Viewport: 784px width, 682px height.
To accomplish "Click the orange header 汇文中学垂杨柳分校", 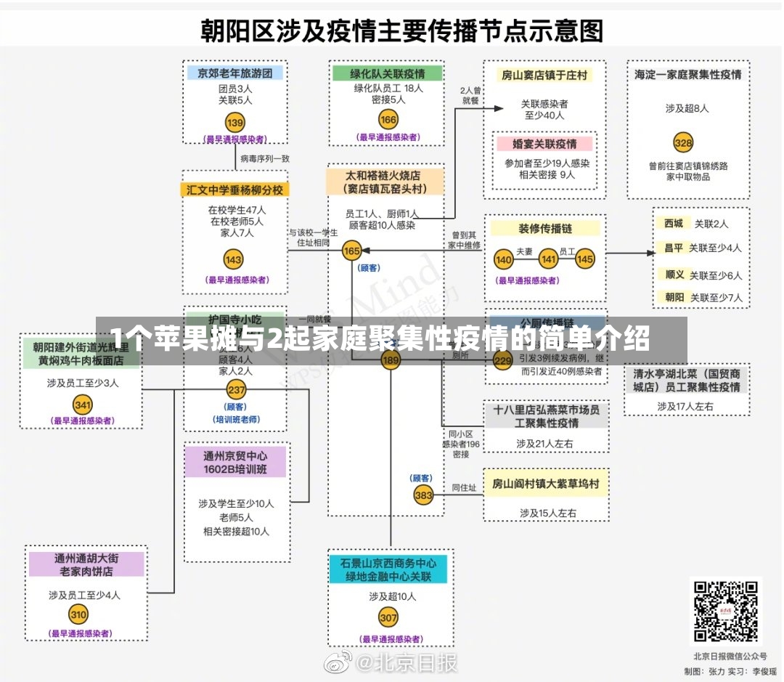I will [234, 190].
